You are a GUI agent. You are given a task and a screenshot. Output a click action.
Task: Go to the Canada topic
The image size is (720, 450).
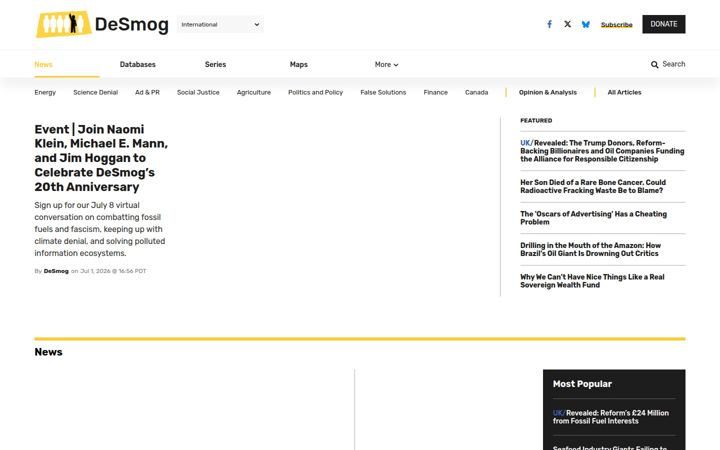coord(476,92)
